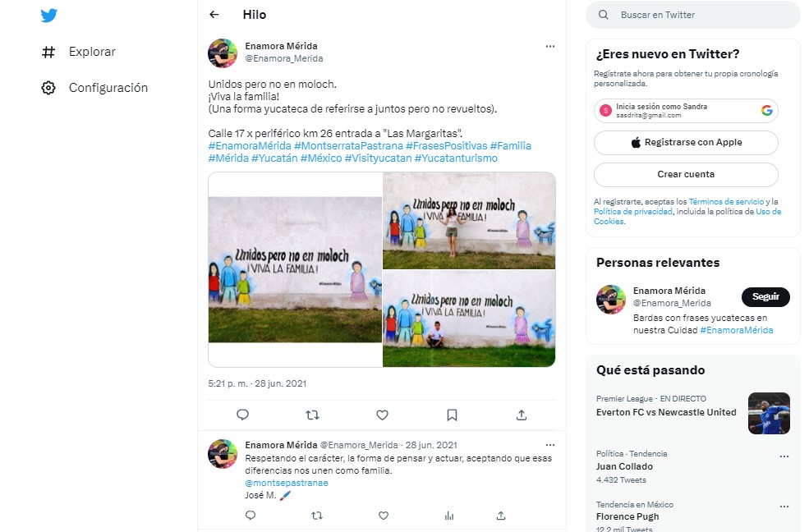Like the reply tweet by Enamora Mérida
809x532 pixels.
click(x=384, y=516)
